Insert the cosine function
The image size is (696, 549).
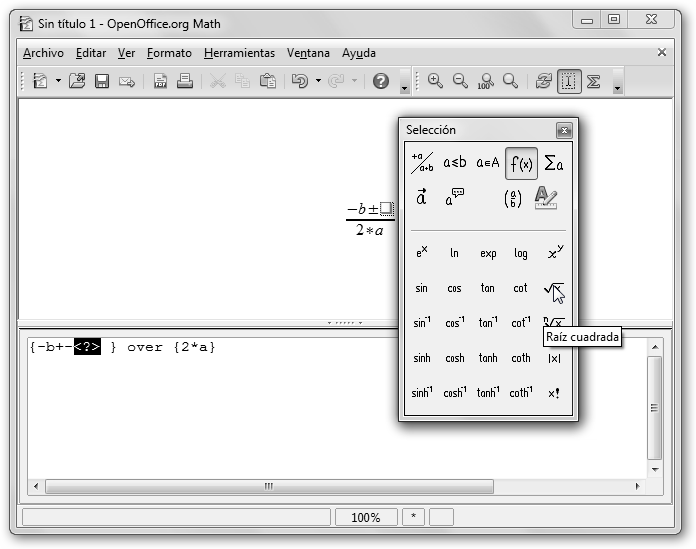(454, 289)
